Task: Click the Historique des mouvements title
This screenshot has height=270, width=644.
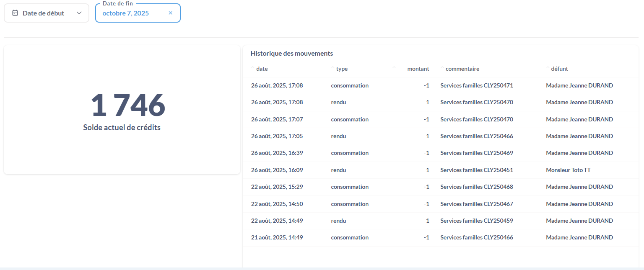Action: pos(291,54)
